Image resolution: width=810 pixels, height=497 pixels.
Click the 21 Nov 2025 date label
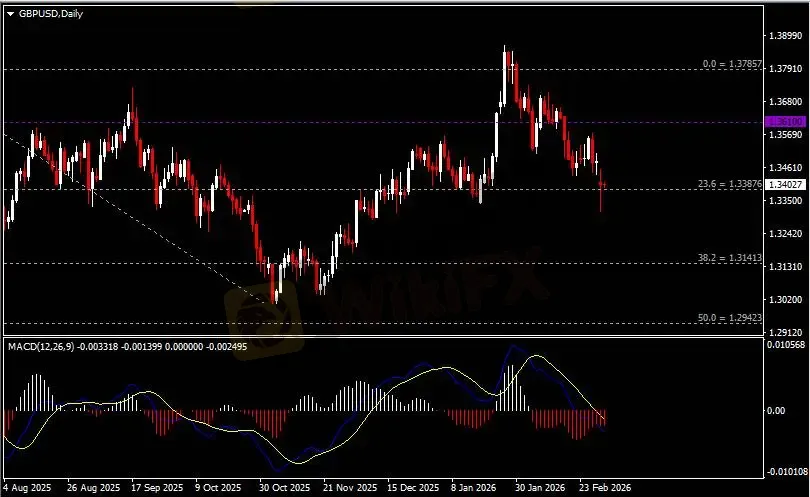click(350, 488)
